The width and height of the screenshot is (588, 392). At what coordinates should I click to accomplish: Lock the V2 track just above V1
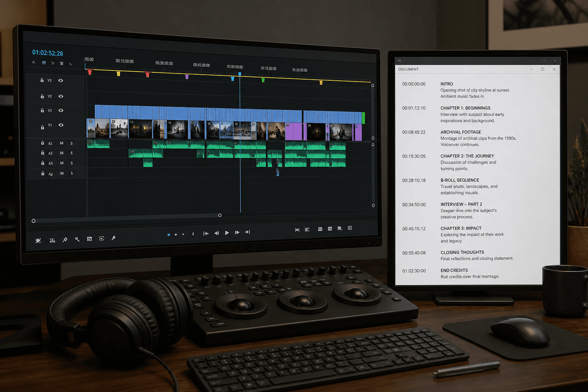(x=42, y=110)
